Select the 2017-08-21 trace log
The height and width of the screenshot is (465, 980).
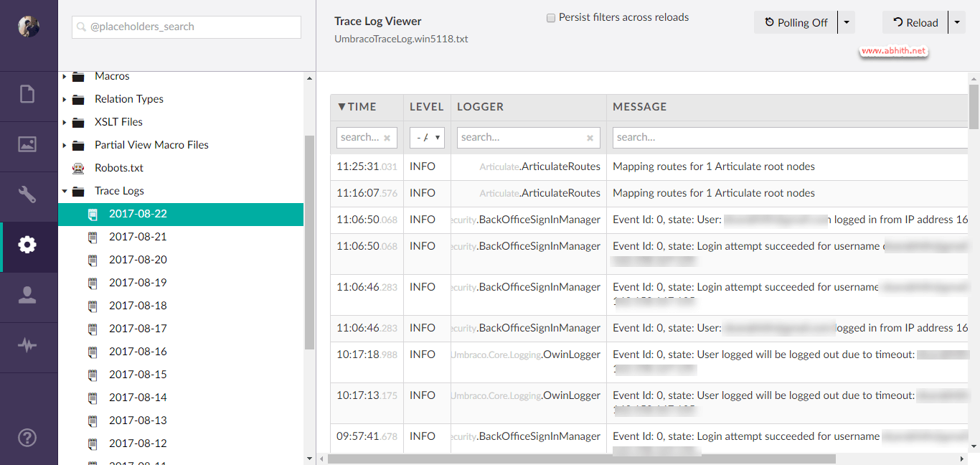coord(138,236)
